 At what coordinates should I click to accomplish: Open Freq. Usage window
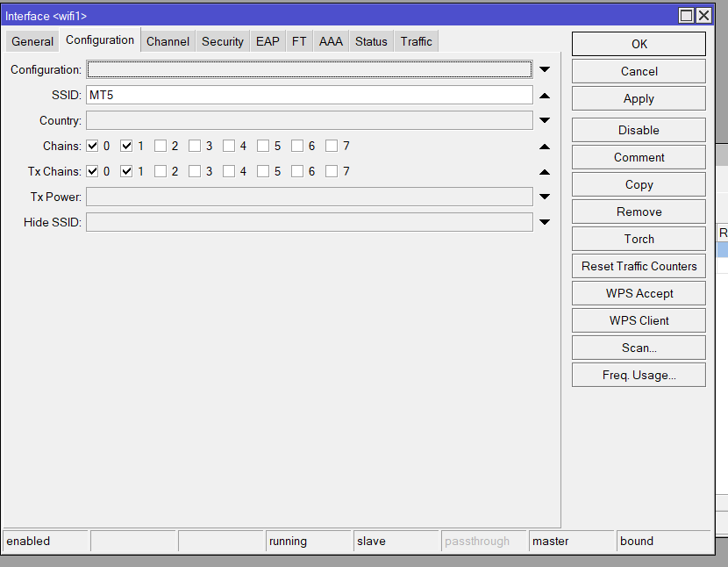639,375
